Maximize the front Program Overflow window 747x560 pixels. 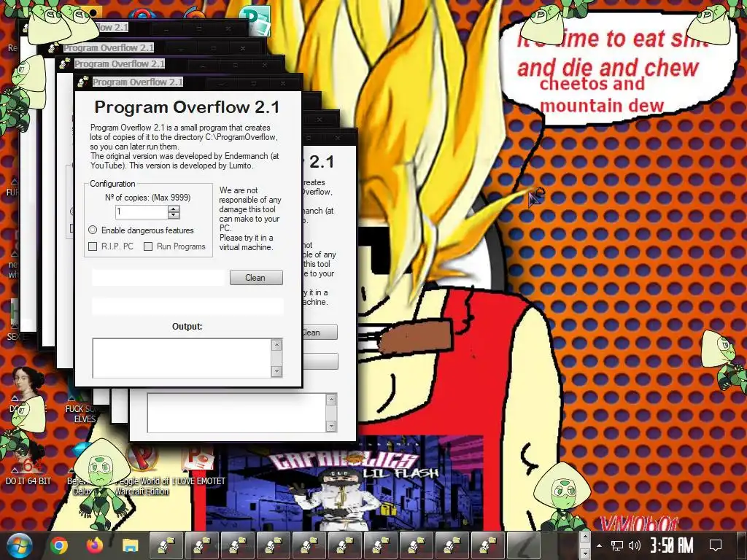[253, 83]
